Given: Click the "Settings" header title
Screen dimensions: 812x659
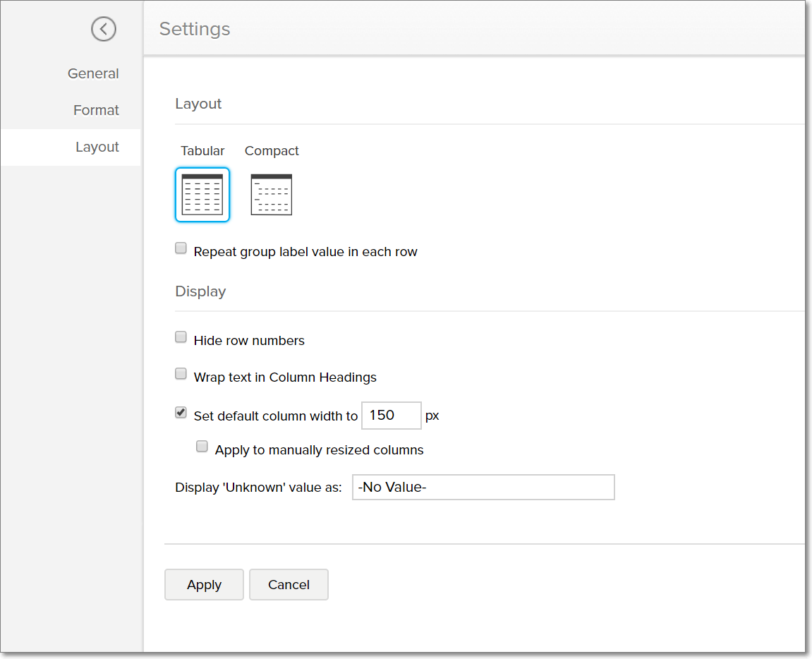Looking at the screenshot, I should coord(195,29).
